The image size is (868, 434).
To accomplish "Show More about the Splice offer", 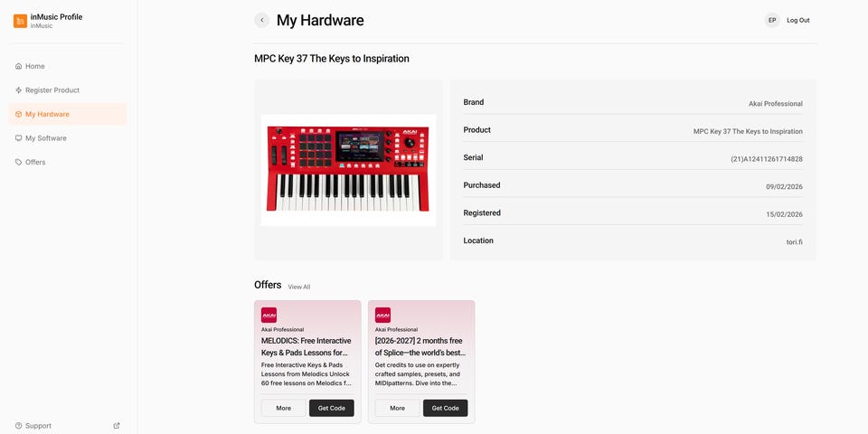I will [x=398, y=408].
